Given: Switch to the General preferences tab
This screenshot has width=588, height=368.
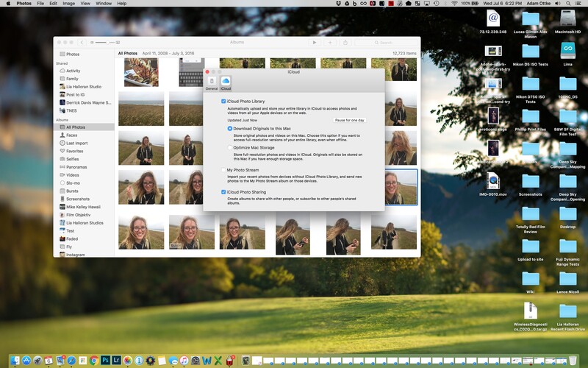Looking at the screenshot, I should (x=212, y=83).
